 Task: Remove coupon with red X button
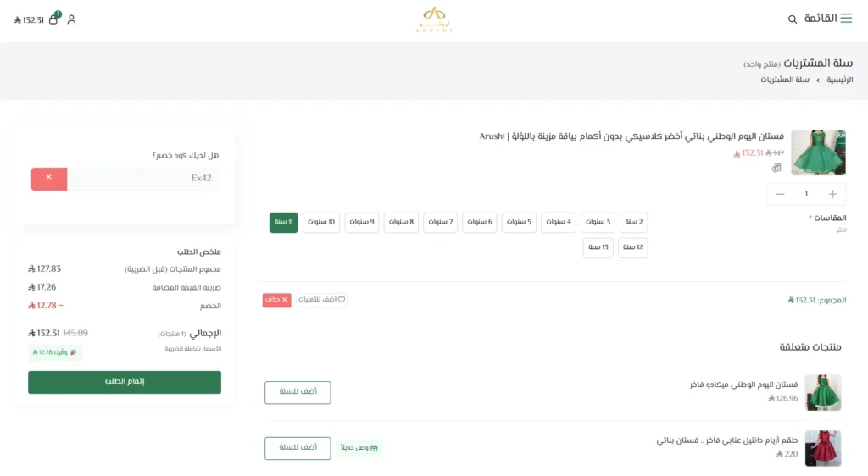click(48, 179)
